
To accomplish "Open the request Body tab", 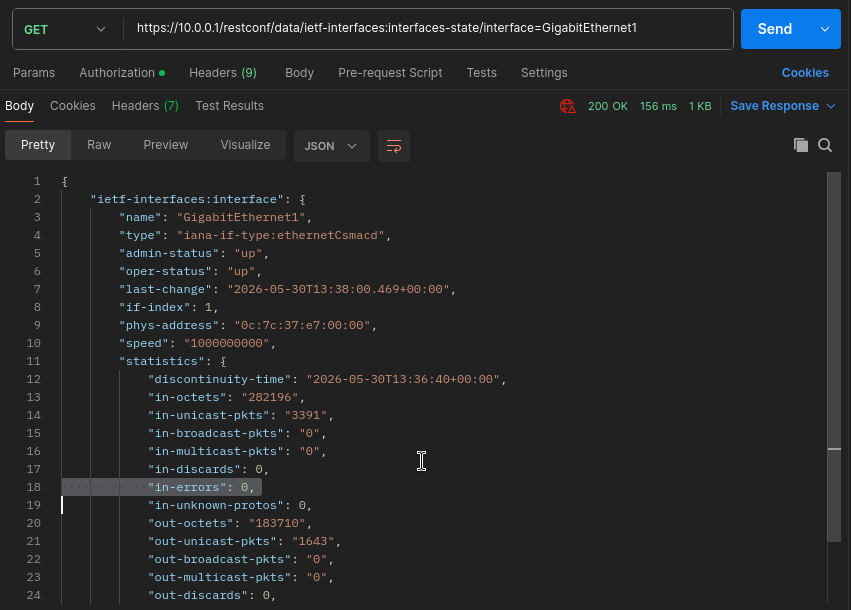I will coord(300,73).
